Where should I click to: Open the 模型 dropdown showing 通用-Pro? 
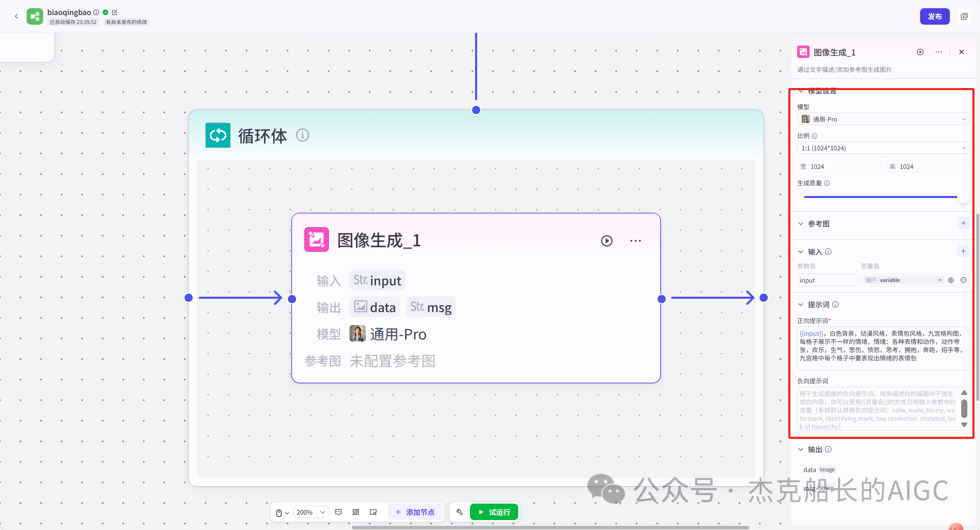tap(882, 119)
